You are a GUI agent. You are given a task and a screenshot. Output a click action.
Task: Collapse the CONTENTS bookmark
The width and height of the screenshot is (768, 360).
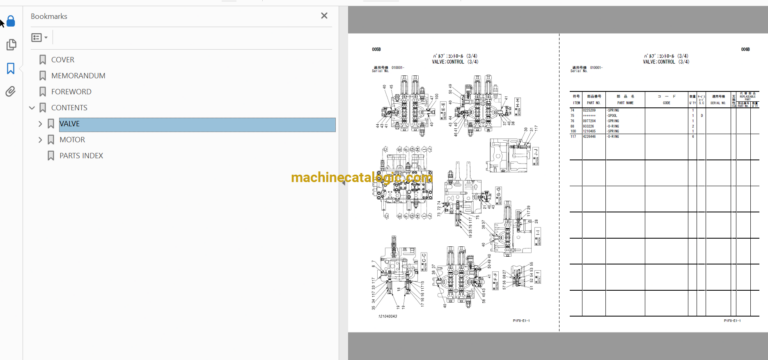tap(32, 108)
